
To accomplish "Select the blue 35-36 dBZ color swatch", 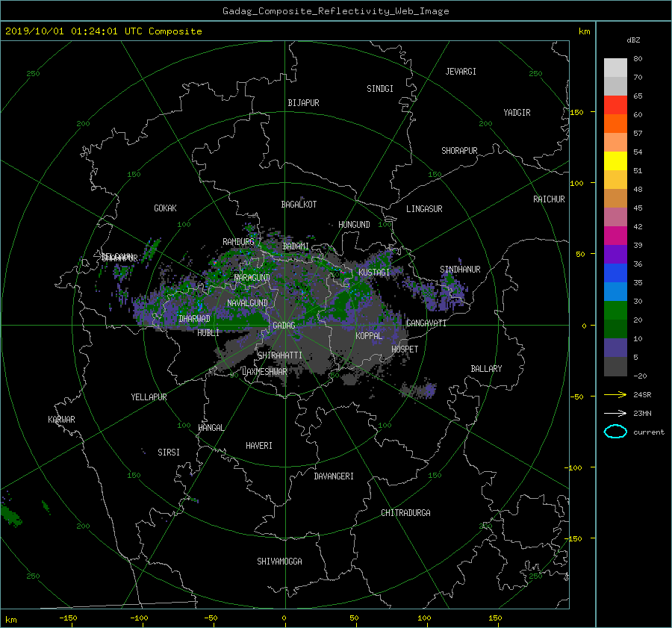I will (615, 273).
